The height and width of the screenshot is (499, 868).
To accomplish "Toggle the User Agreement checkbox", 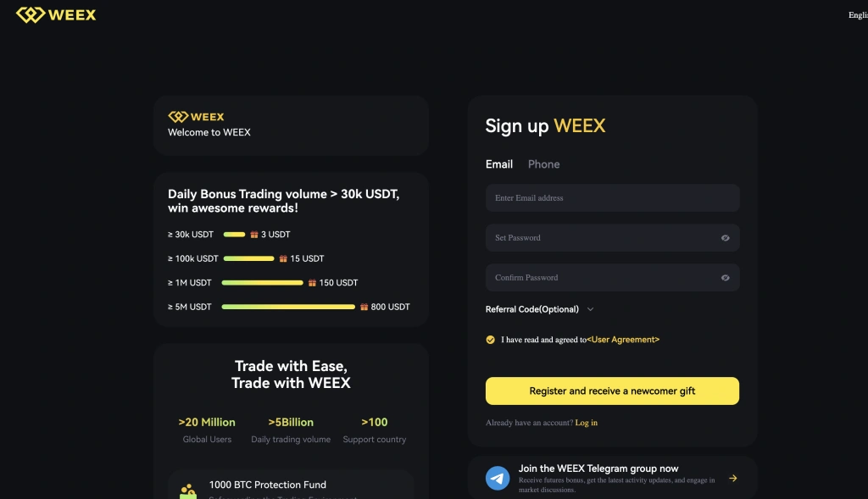I will (x=491, y=340).
